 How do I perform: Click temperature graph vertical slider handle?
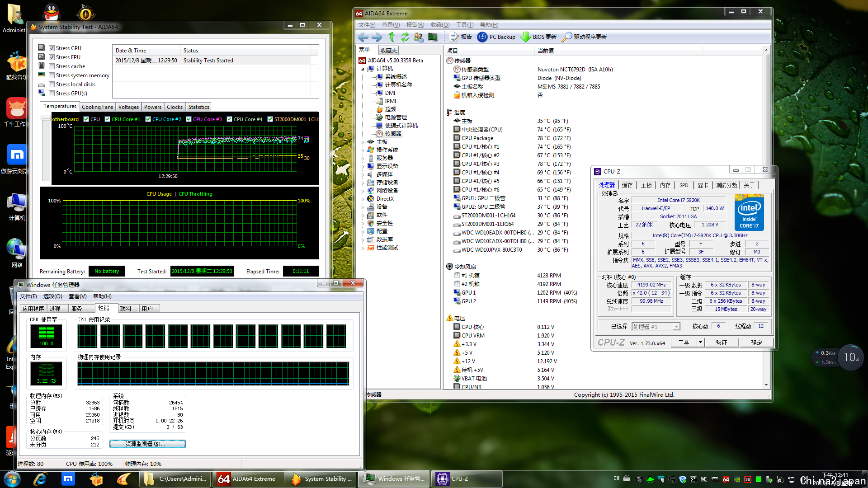[46, 118]
